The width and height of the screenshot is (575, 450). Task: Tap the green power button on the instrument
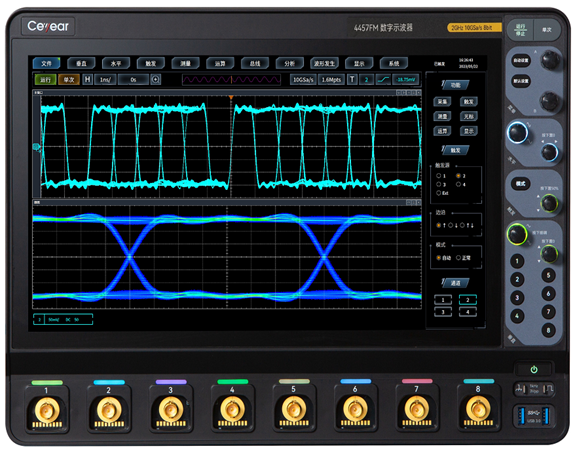pos(534,369)
